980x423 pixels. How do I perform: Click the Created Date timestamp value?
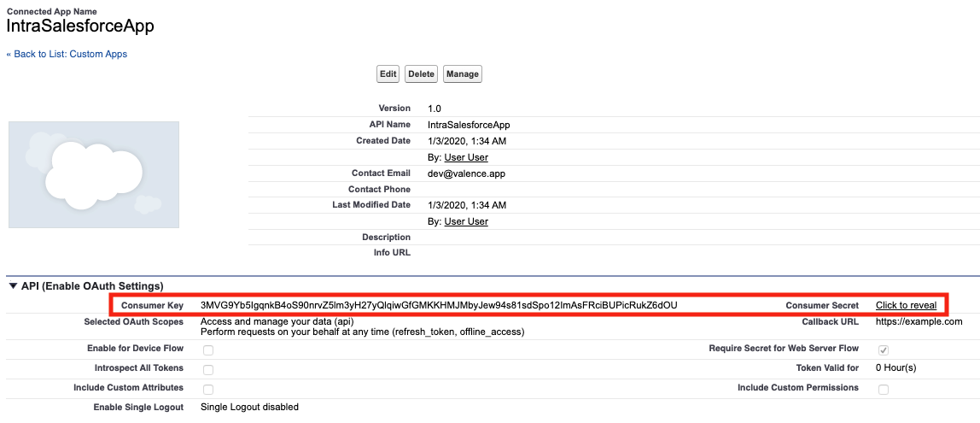pyautogui.click(x=467, y=141)
